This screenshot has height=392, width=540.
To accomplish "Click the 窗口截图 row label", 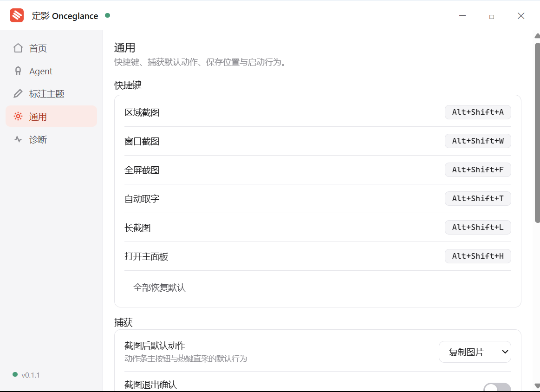I will (x=142, y=141).
